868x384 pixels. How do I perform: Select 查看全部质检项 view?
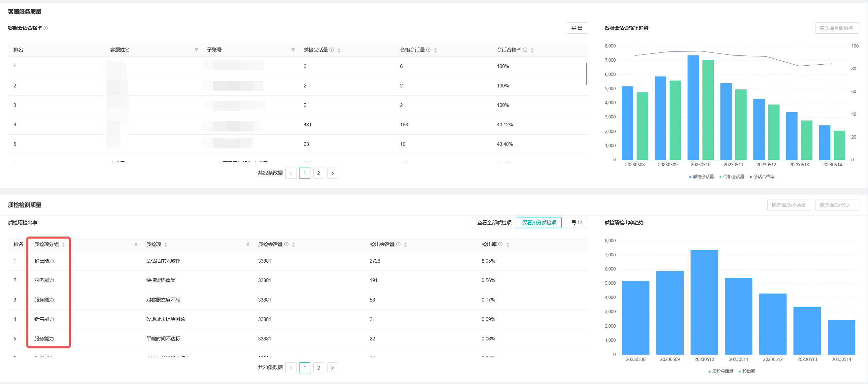494,223
